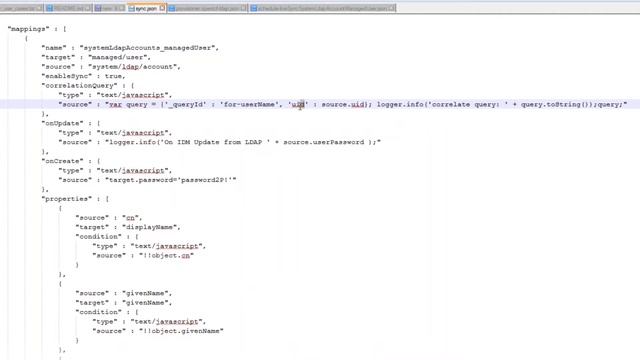Click the "condition" key under displayName
640x360 pixels.
(98, 236)
